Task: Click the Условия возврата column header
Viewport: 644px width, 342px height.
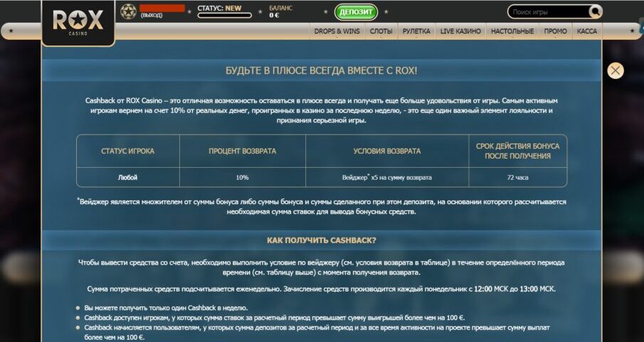Action: click(387, 151)
